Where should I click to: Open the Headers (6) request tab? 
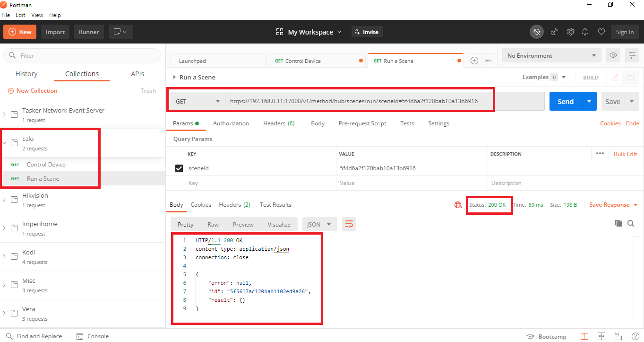point(279,123)
